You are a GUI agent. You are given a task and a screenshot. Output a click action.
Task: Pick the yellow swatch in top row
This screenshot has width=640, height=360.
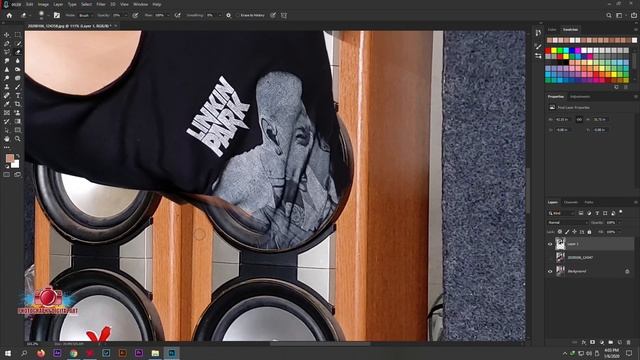click(x=554, y=51)
